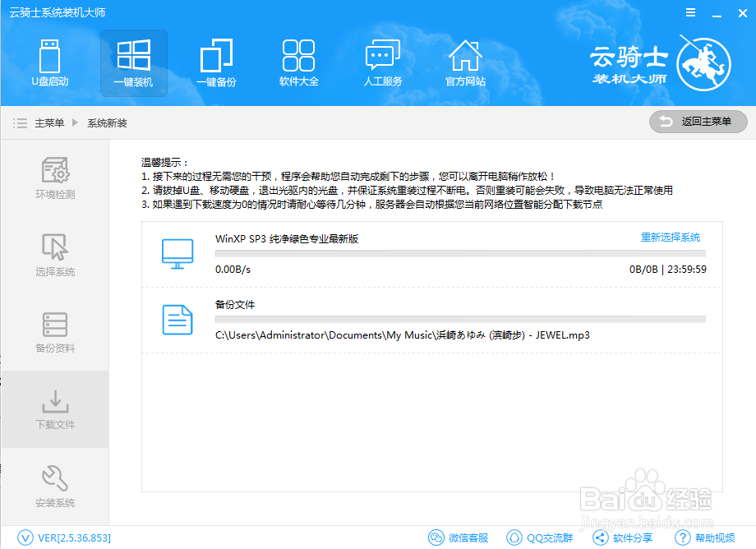The image size is (756, 549).
Task: Open 备份资料 backup data step
Action: 54,332
